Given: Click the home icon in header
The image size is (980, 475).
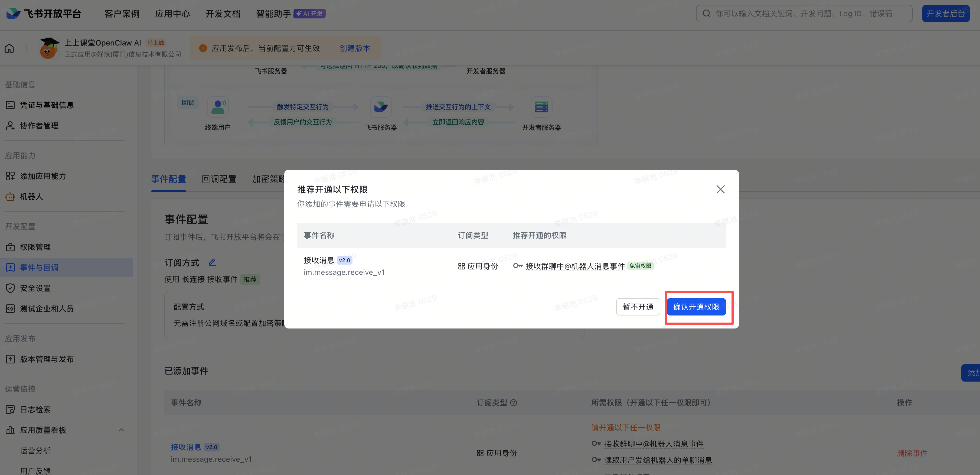Looking at the screenshot, I should pyautogui.click(x=9, y=48).
